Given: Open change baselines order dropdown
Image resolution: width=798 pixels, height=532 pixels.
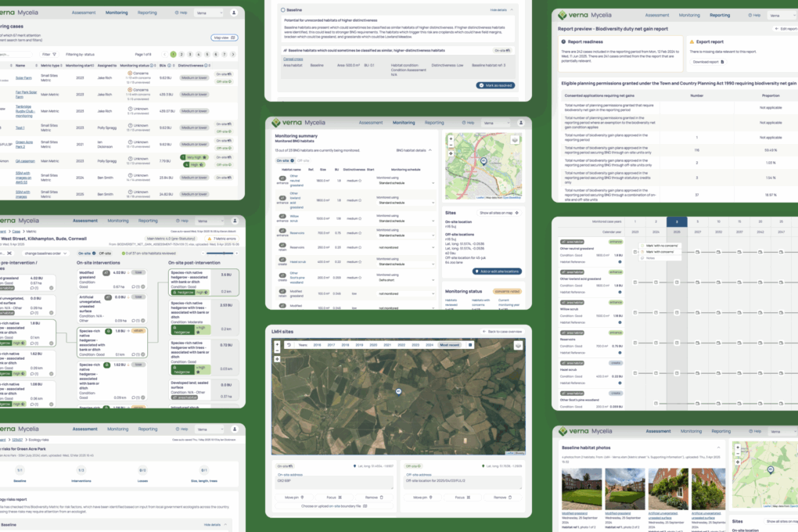Looking at the screenshot, I should (x=46, y=253).
